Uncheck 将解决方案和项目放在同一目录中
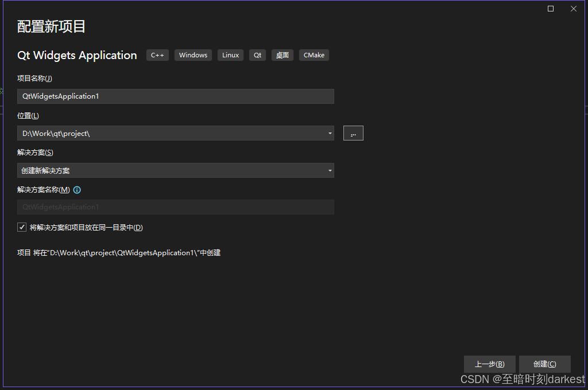Image resolution: width=588 pixels, height=390 pixels. click(x=21, y=227)
